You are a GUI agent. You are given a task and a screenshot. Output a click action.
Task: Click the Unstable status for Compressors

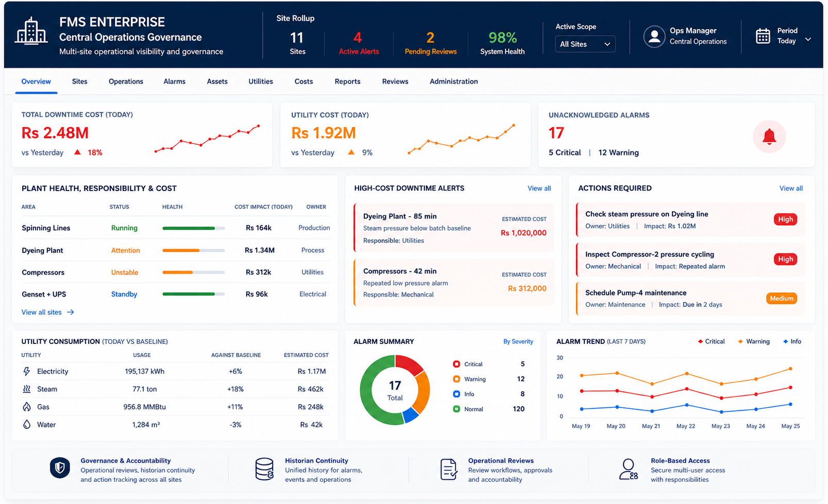pos(125,272)
